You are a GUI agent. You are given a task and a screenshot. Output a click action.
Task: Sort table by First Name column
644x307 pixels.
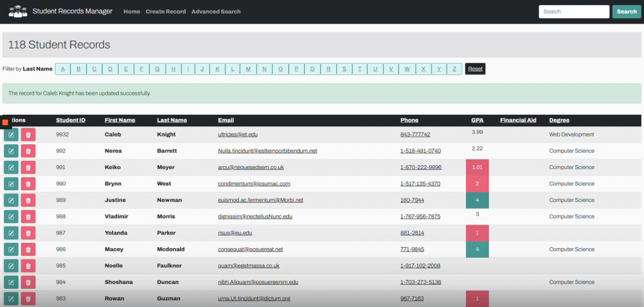[120, 120]
